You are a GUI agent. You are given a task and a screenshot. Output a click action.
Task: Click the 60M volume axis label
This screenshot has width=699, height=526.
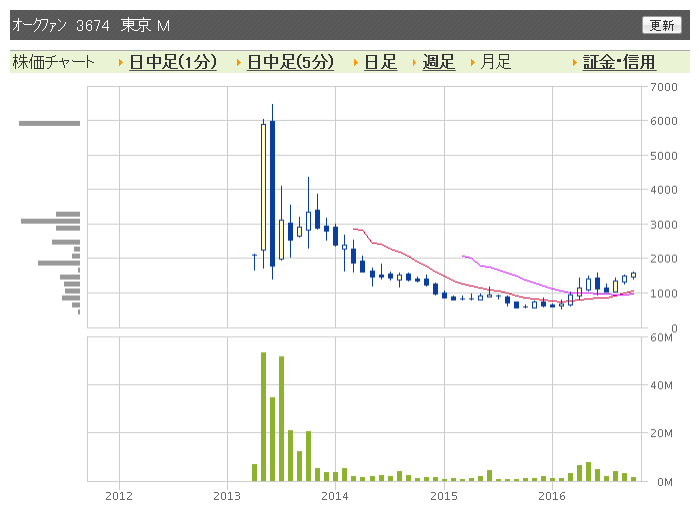click(x=661, y=337)
